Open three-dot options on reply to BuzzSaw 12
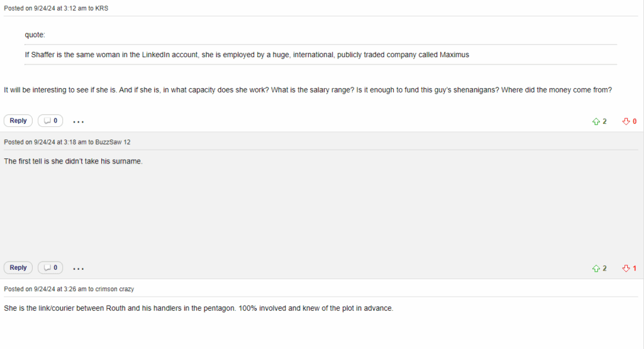Viewport: 644px width, 349px height. [x=78, y=269]
